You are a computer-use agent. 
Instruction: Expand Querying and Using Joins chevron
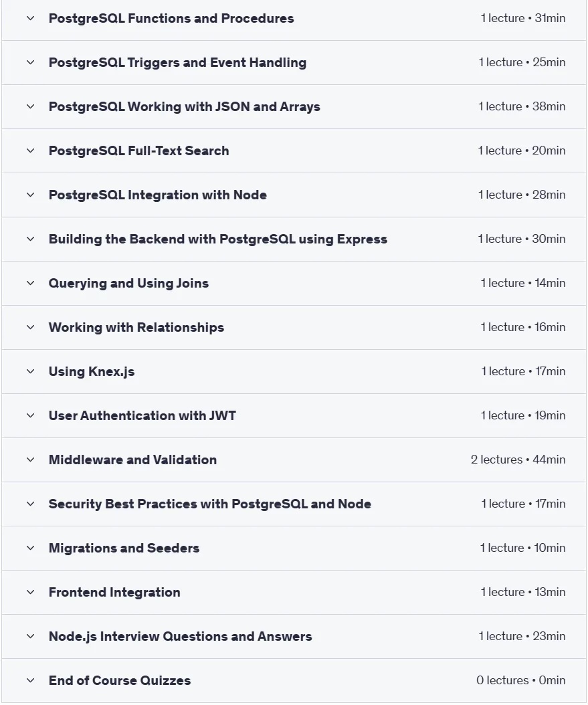(30, 283)
